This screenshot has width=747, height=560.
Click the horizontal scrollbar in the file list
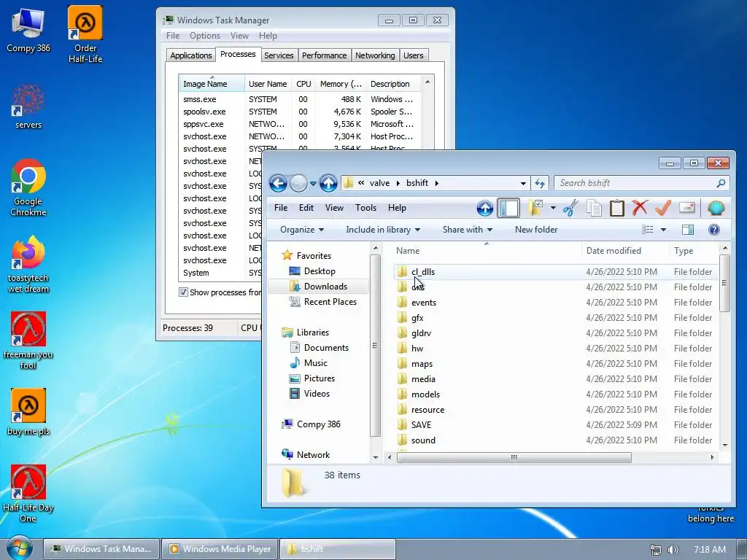(514, 457)
